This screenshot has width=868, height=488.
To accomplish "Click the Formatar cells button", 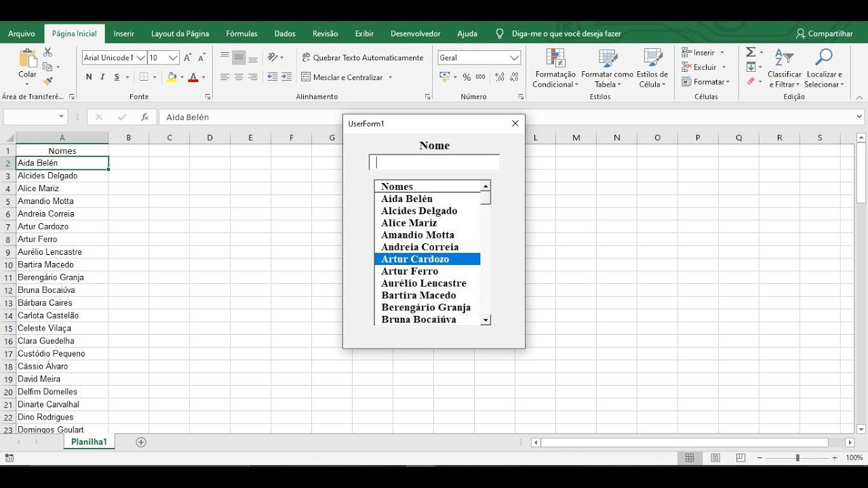I will point(706,81).
